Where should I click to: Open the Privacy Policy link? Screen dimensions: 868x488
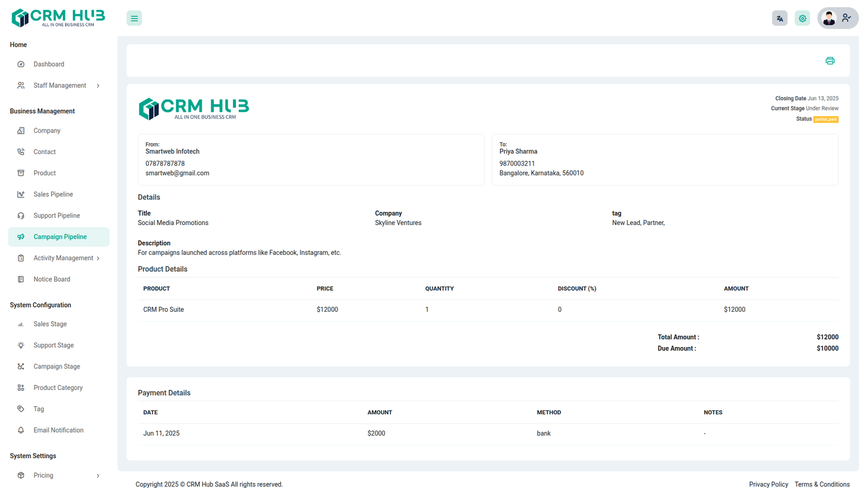click(768, 484)
